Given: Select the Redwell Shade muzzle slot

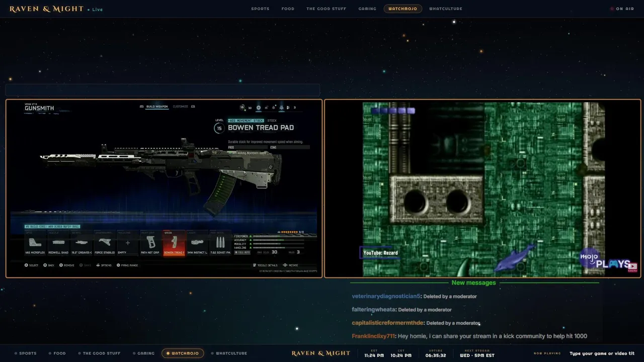Looking at the screenshot, I should pyautogui.click(x=58, y=243).
